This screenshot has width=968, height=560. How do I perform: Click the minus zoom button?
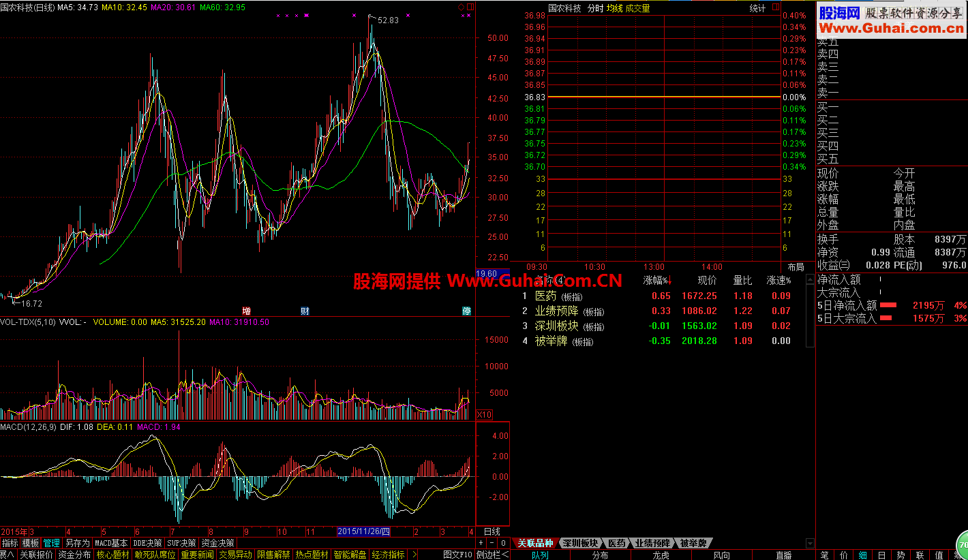tap(491, 543)
